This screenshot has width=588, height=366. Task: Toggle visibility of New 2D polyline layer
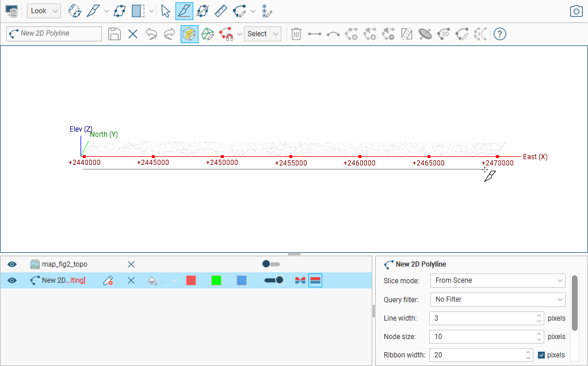pyautogui.click(x=12, y=280)
